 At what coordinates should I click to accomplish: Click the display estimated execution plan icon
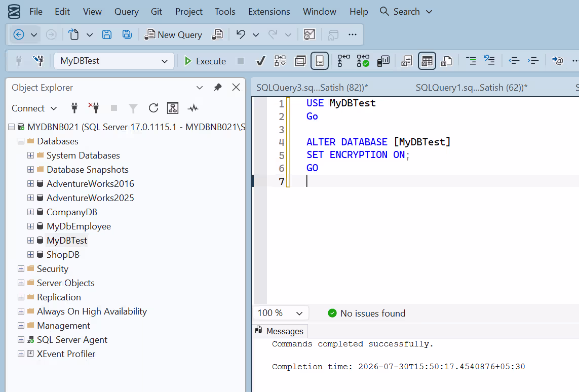click(x=280, y=61)
